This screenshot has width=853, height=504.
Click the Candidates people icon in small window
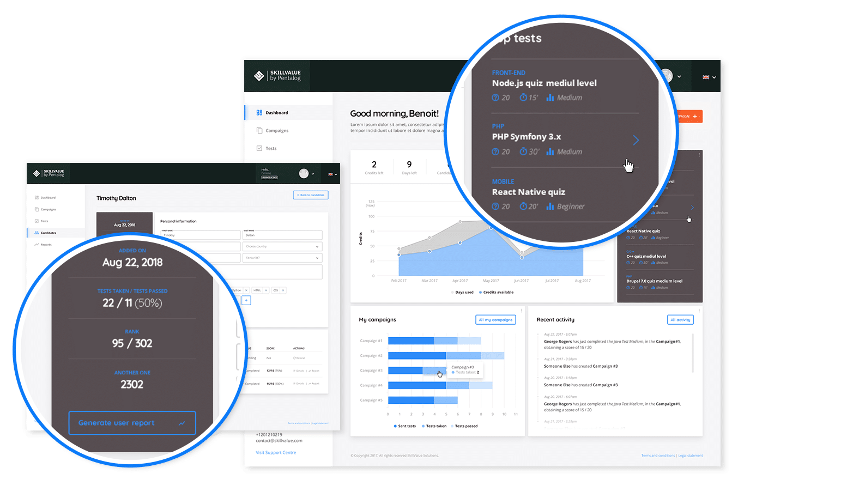37,233
